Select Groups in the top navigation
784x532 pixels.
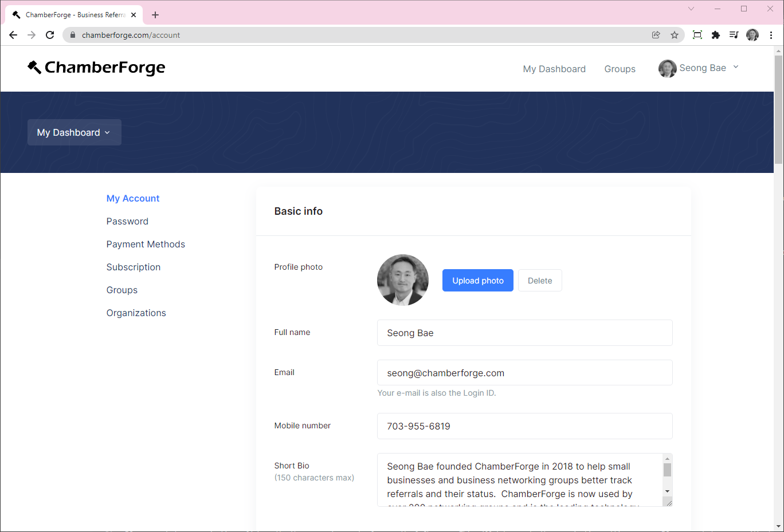[620, 69]
